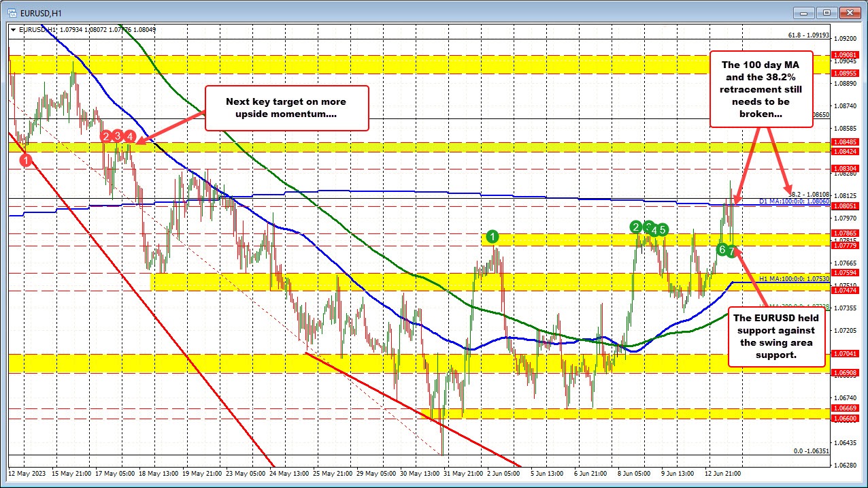Select the red circle marker numbered 4
The height and width of the screenshot is (488, 868).
pyautogui.click(x=130, y=136)
